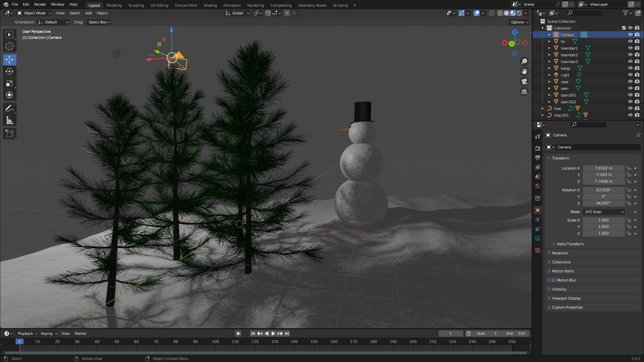
Task: Uncheck Collection exclude-from-view-layer checkbox
Action: [624, 28]
